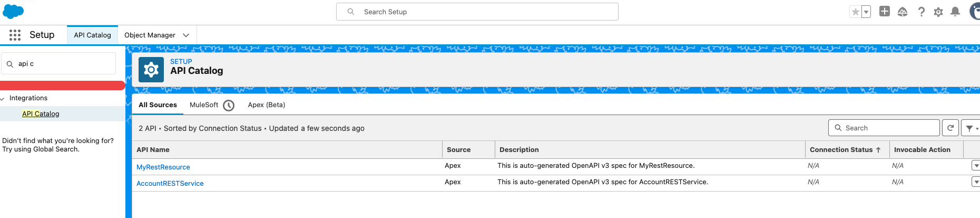Open the Object Manager tab
Image resolution: width=980 pixels, height=218 pixels.
point(150,35)
